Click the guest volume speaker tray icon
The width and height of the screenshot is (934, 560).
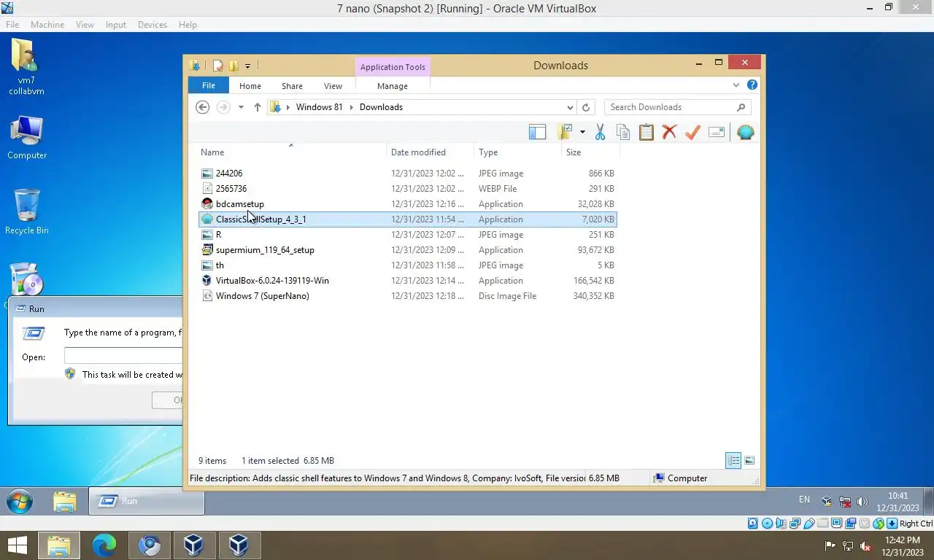[x=862, y=502]
